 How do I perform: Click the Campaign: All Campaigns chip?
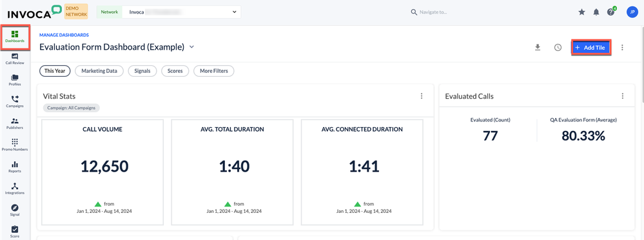coord(72,108)
